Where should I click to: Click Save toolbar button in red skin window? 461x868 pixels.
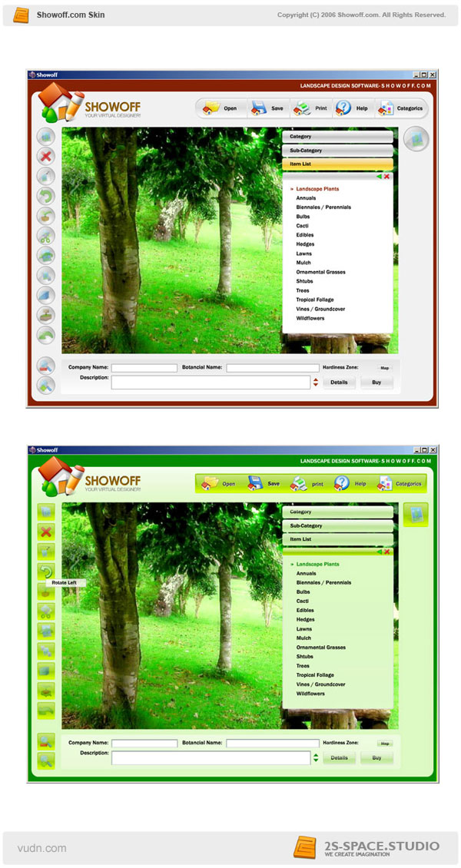[x=268, y=108]
